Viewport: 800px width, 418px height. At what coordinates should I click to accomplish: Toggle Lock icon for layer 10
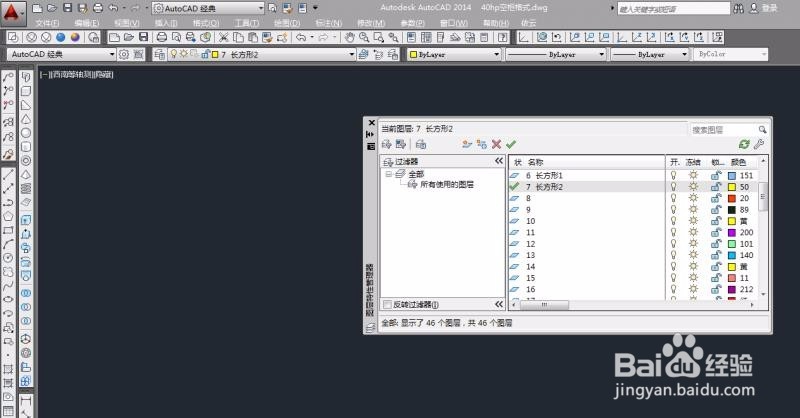coord(716,220)
